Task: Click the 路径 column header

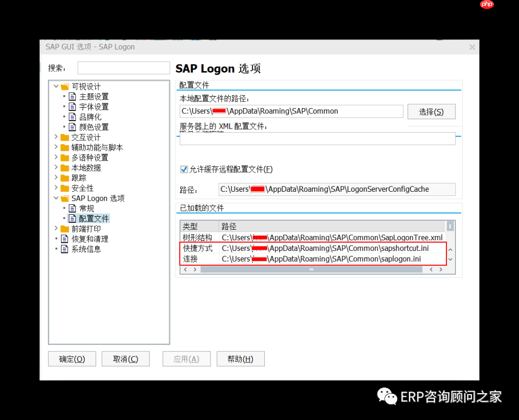Action: tap(332, 226)
